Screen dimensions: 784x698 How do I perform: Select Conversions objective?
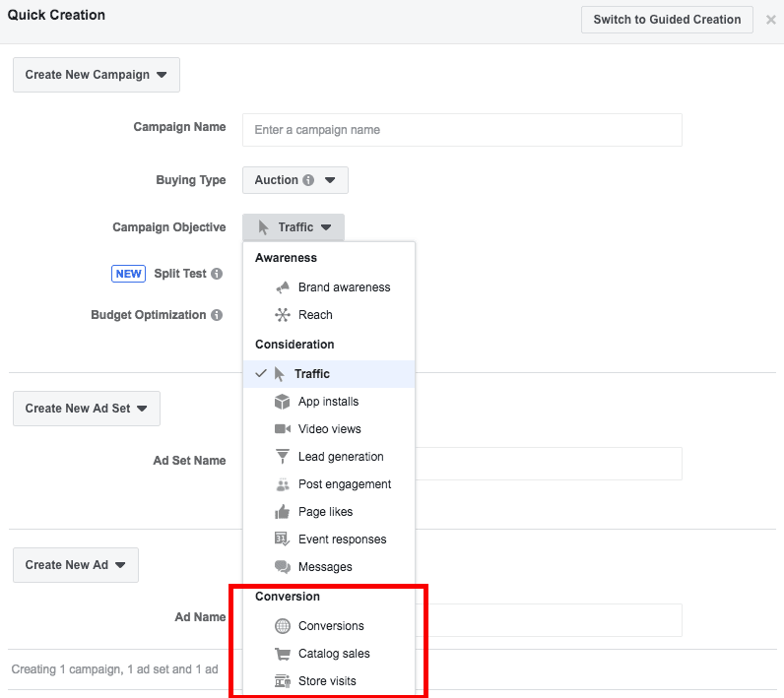[329, 626]
